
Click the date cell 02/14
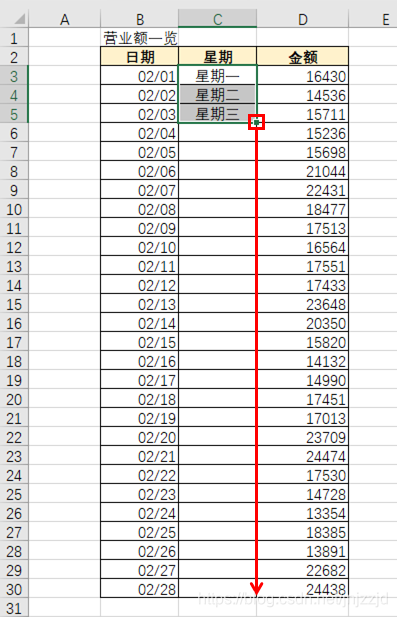(x=140, y=323)
